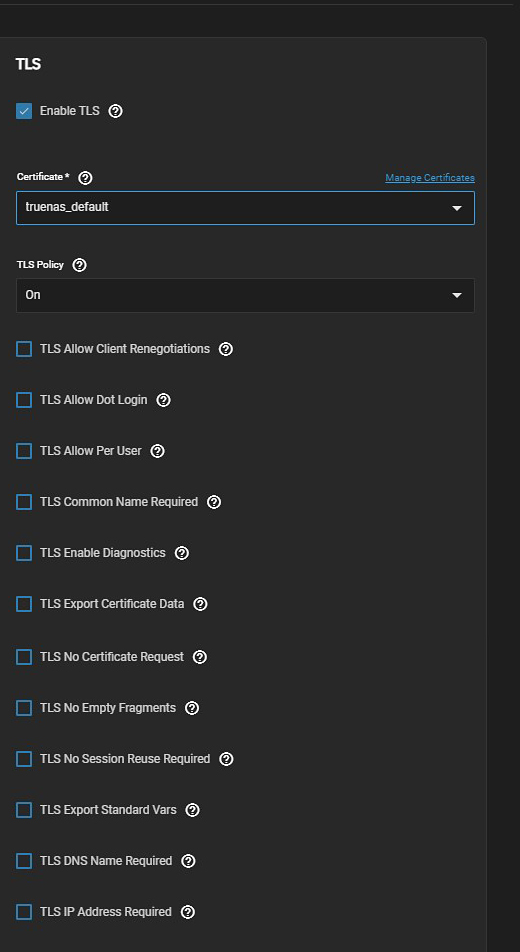Uncheck the Enable TLS checkbox
The image size is (520, 952).
click(x=24, y=111)
